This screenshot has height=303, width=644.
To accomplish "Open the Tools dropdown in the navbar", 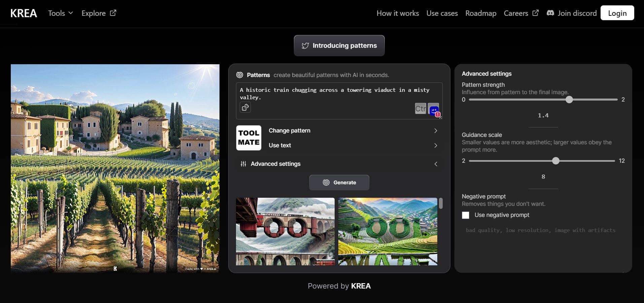I will pyautogui.click(x=60, y=13).
